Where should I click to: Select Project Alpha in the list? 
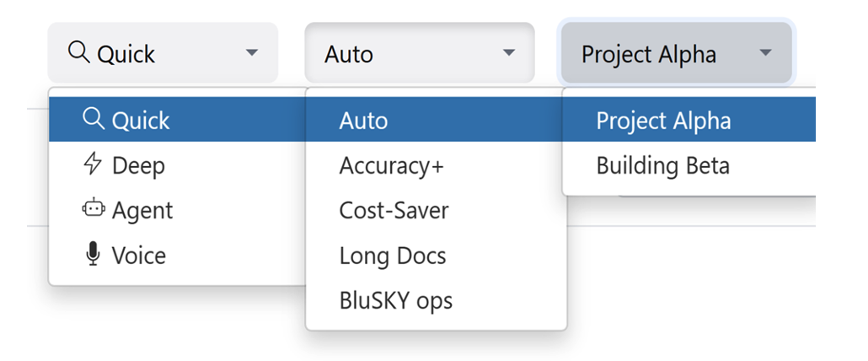(x=663, y=121)
